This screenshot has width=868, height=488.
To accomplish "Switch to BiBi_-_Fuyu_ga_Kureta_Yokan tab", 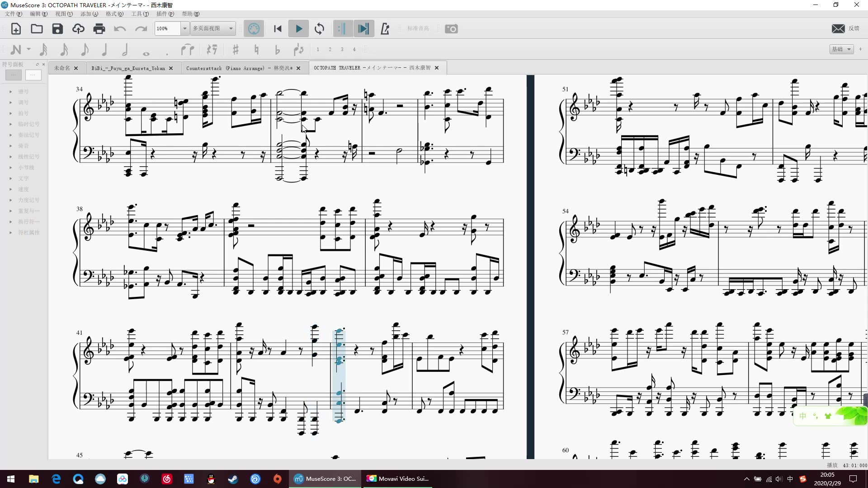I will pyautogui.click(x=128, y=68).
